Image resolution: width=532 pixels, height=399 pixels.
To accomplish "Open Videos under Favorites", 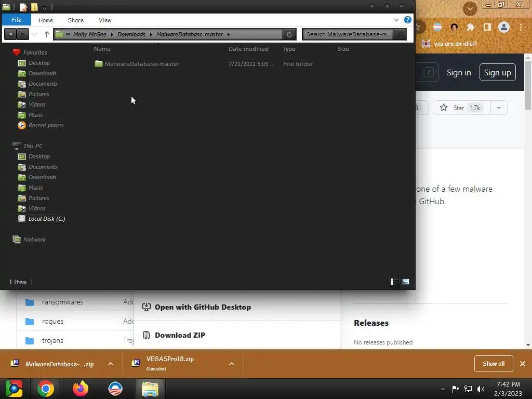I will (37, 104).
